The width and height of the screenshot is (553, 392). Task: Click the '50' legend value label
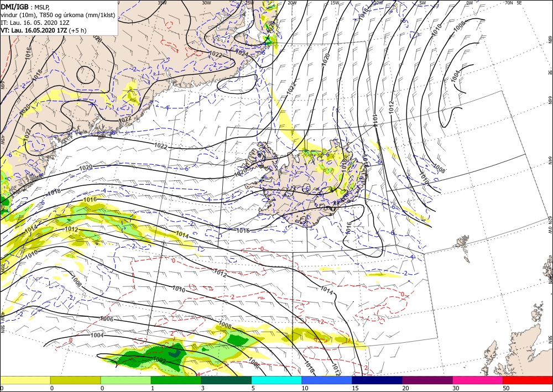tap(507, 388)
